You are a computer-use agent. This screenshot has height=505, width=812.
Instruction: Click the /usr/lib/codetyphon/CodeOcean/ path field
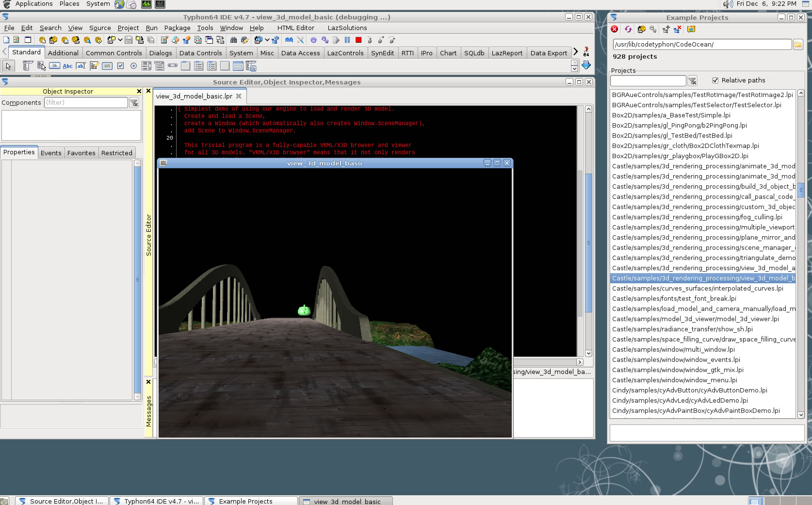point(701,45)
